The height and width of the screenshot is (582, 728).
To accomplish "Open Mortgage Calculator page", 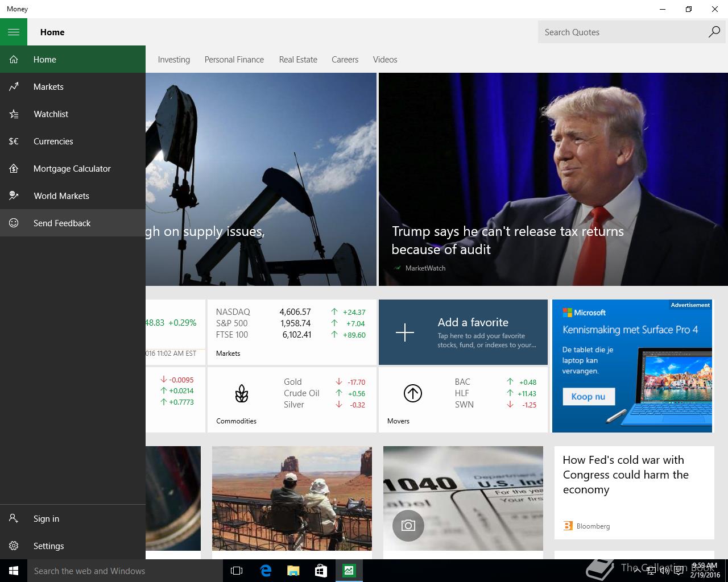I will [x=73, y=168].
